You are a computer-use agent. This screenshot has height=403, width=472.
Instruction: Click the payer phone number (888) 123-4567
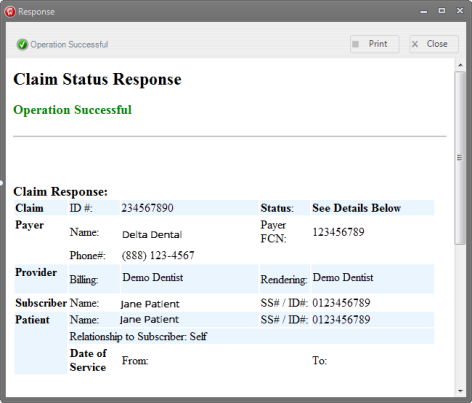158,256
